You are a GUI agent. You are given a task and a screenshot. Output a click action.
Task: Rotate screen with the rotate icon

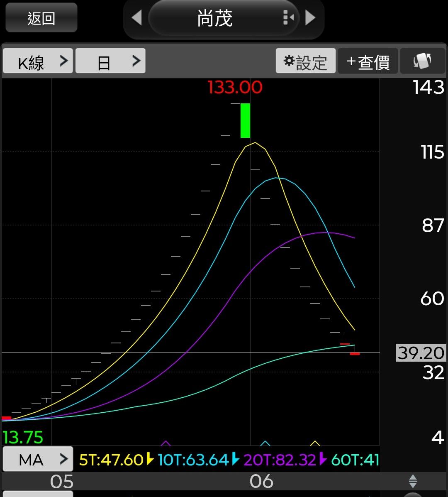click(x=423, y=61)
